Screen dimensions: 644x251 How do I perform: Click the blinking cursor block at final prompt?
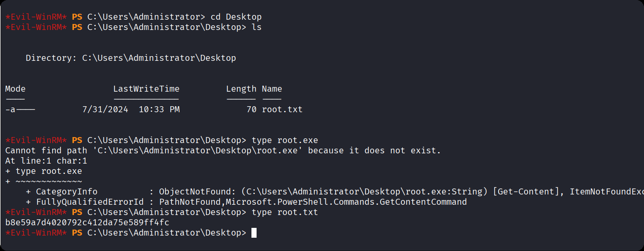(254, 233)
